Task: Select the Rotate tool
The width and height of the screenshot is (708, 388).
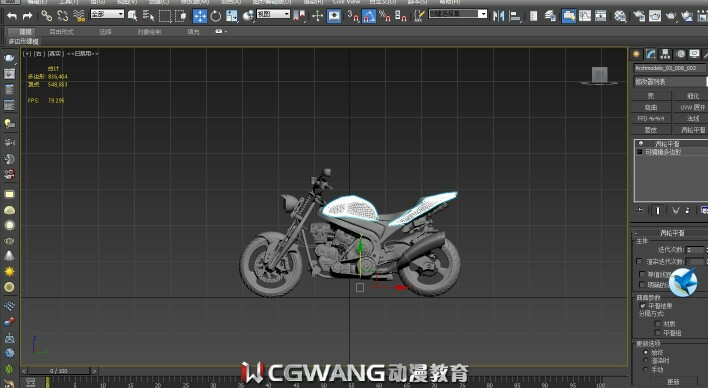Action: 216,16
